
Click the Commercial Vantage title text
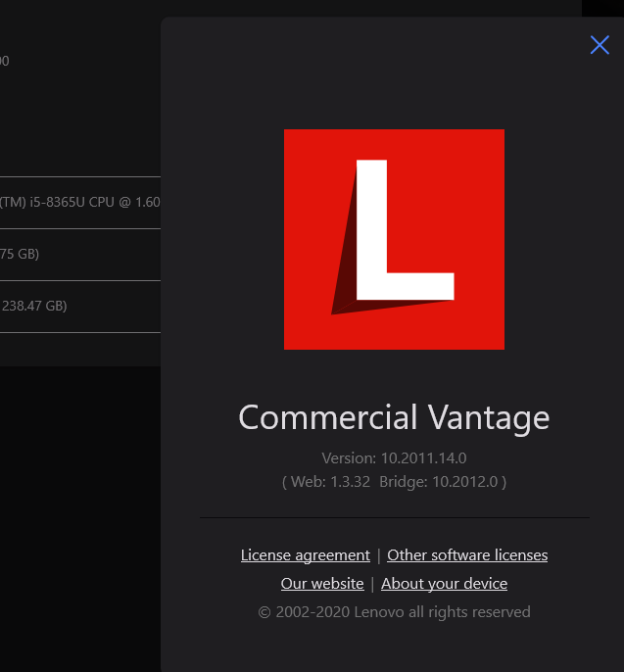394,417
